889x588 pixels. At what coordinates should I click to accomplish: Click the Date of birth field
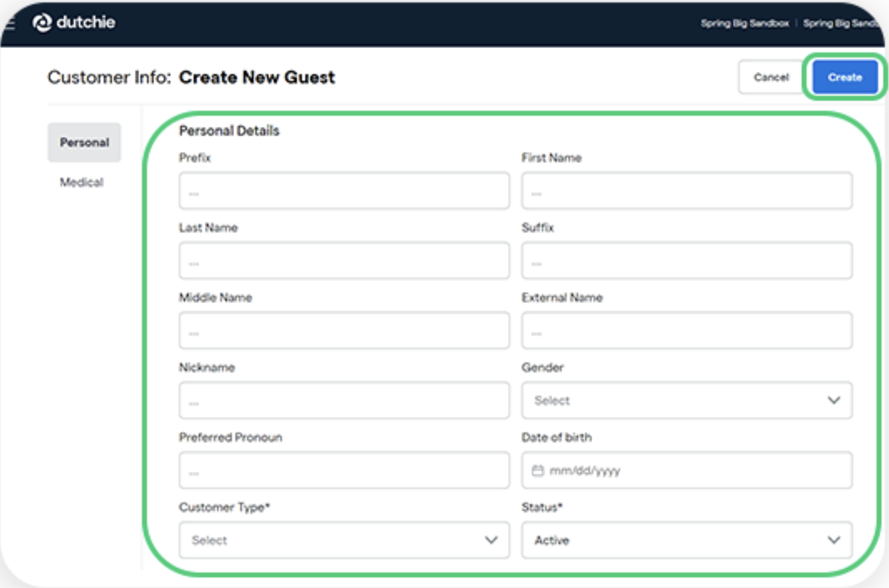[687, 470]
